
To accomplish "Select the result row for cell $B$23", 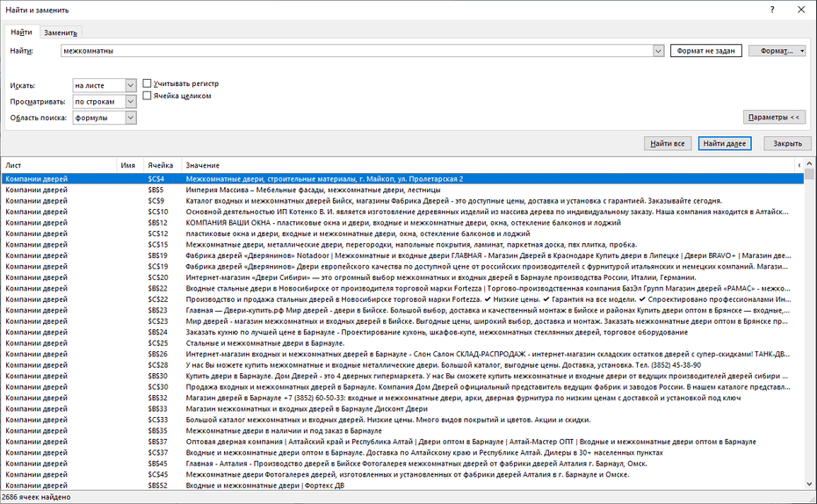I will point(402,310).
